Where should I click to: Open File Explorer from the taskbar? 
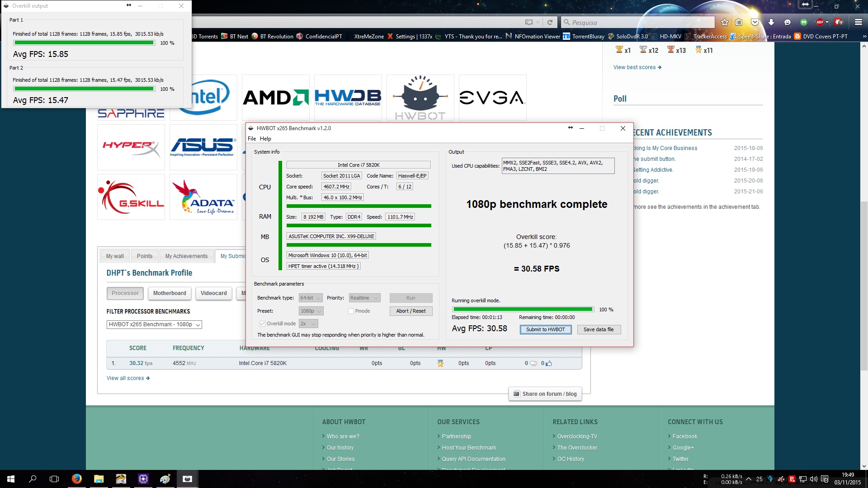click(x=99, y=479)
